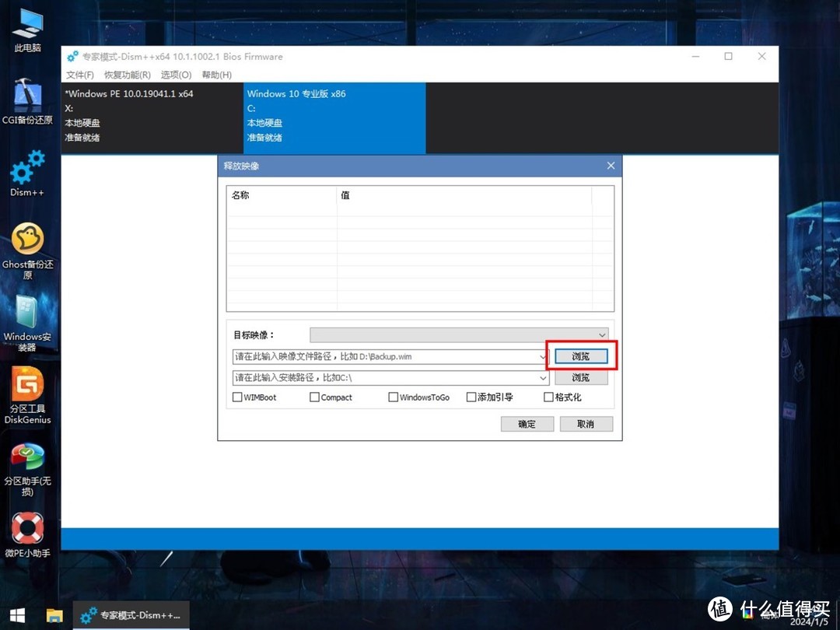
Task: Tick the Compact checkbox
Action: [x=314, y=397]
